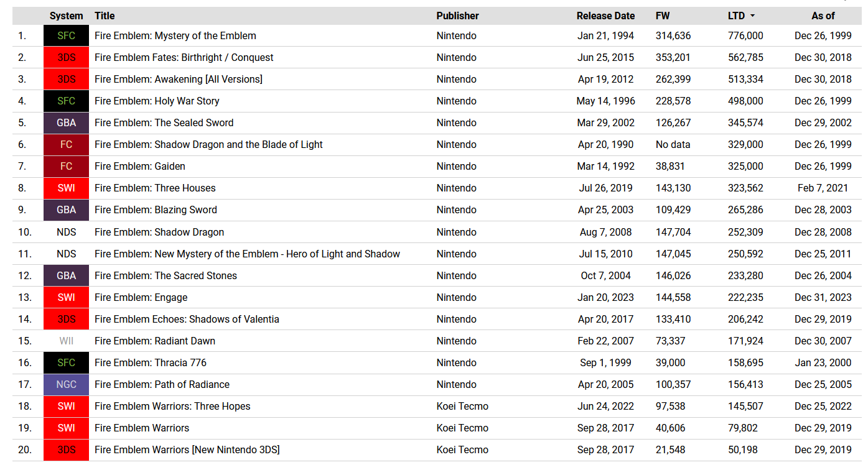Select the title Fire Emblem: Holy War Story

pyautogui.click(x=157, y=101)
